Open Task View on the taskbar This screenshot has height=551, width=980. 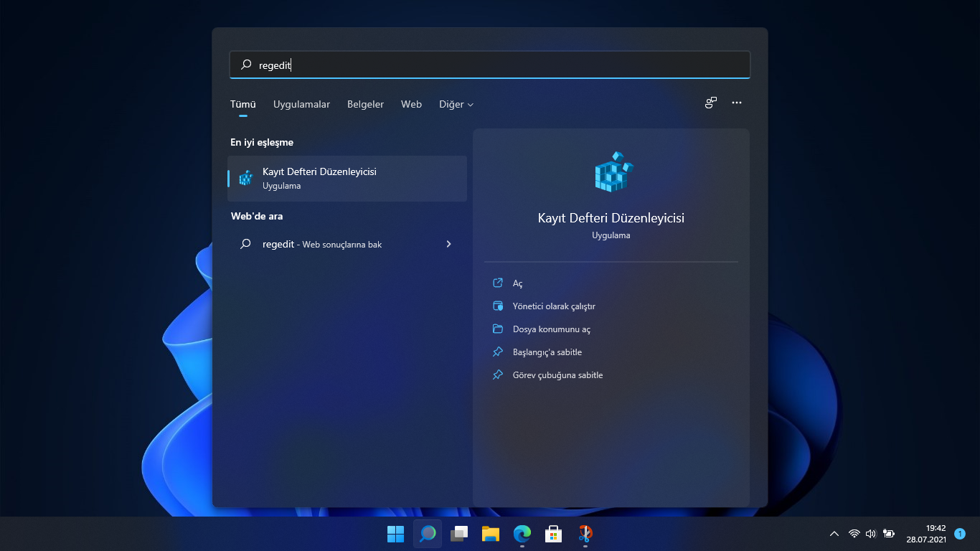pos(459,534)
